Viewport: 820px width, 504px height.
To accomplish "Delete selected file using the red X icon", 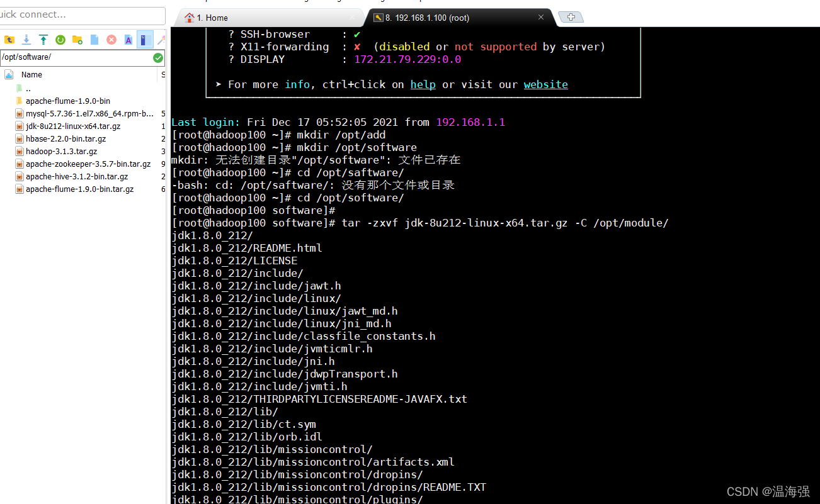I will tap(111, 39).
